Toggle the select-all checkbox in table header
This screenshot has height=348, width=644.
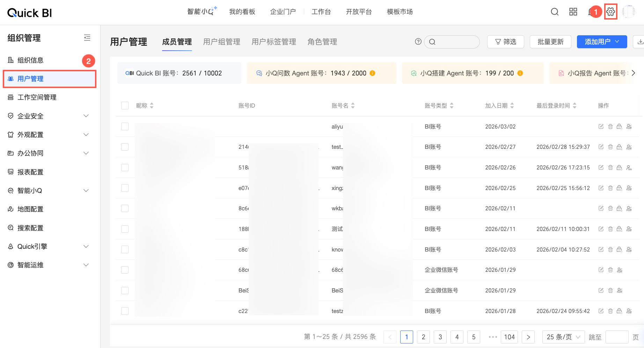[125, 106]
